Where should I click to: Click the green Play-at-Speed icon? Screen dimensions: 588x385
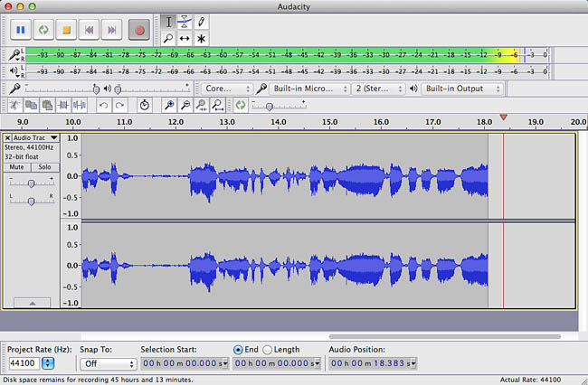click(241, 105)
